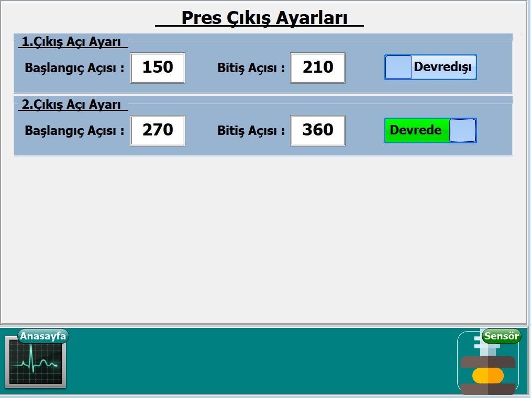Click the 2.Çıkış Açı Ayarı group header
The width and height of the screenshot is (532, 398).
pos(72,105)
